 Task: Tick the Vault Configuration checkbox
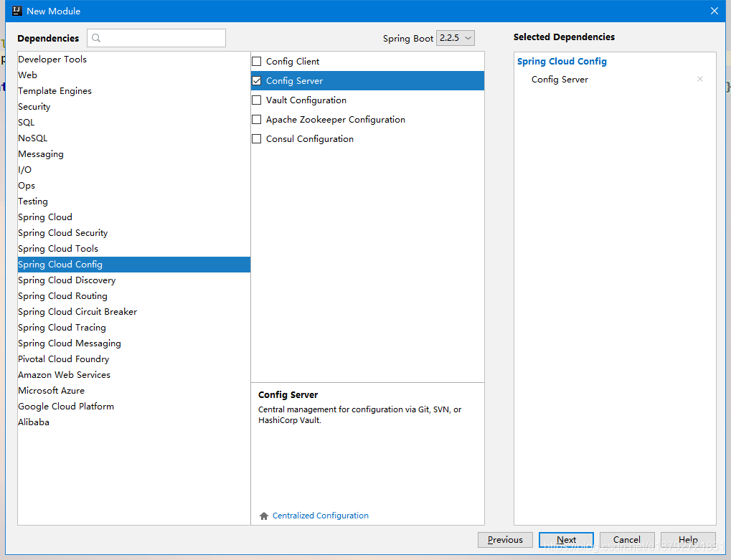coord(256,100)
